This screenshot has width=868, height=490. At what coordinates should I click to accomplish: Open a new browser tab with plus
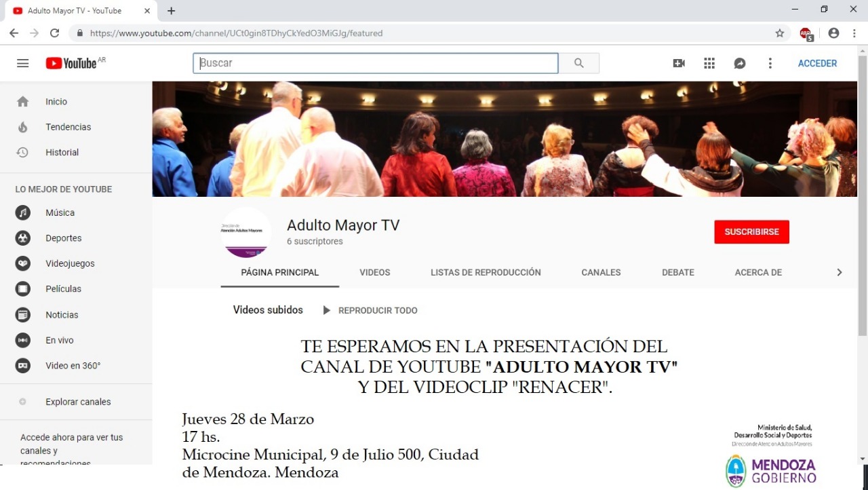(x=171, y=11)
